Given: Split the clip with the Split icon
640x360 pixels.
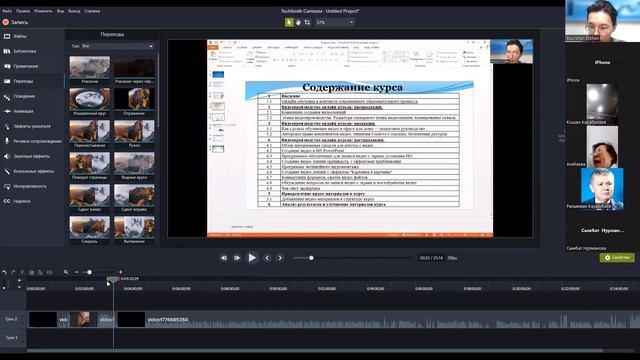Looking at the screenshot, I should (x=49, y=272).
